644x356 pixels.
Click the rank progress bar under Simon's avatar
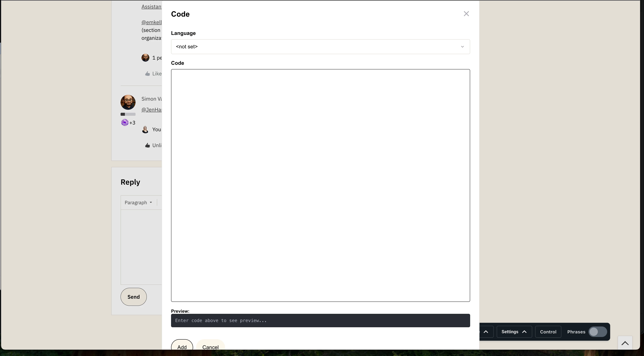pos(128,114)
